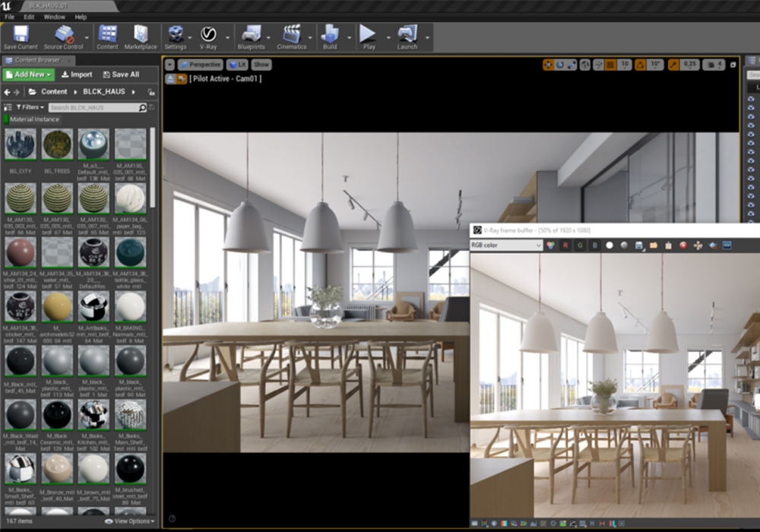Open the Perspective viewport type dropdown

click(200, 65)
